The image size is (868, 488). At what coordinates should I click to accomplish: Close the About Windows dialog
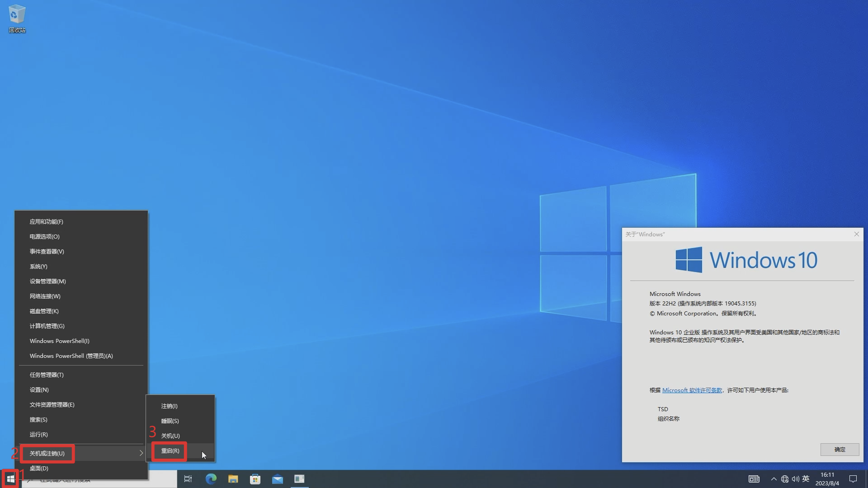(856, 234)
